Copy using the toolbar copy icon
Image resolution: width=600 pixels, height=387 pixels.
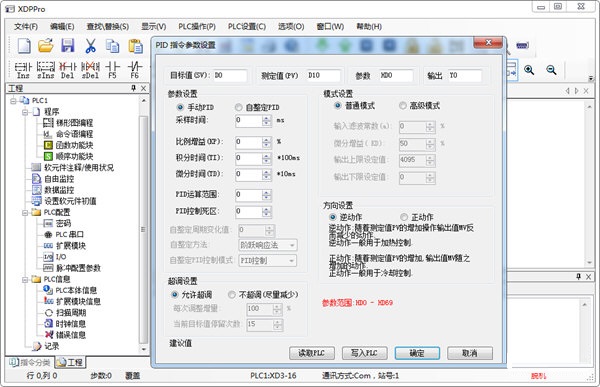(x=112, y=46)
